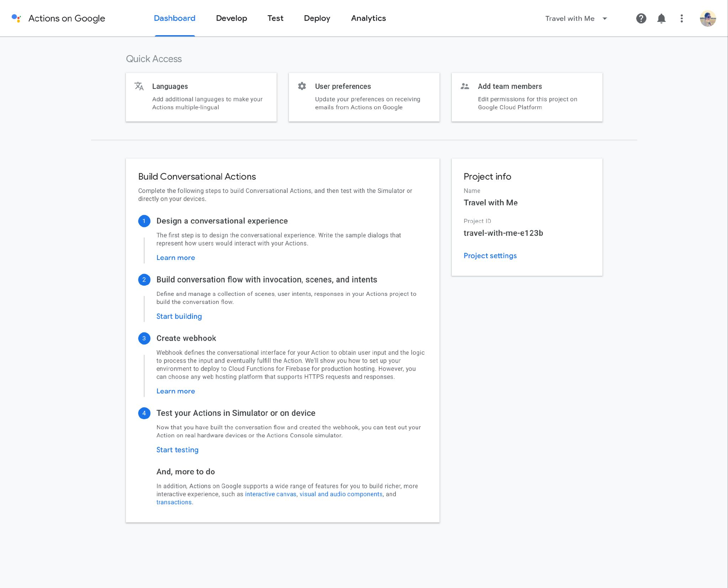Image resolution: width=728 pixels, height=588 pixels.
Task: Click the Actions on Google logo icon
Action: tap(16, 18)
